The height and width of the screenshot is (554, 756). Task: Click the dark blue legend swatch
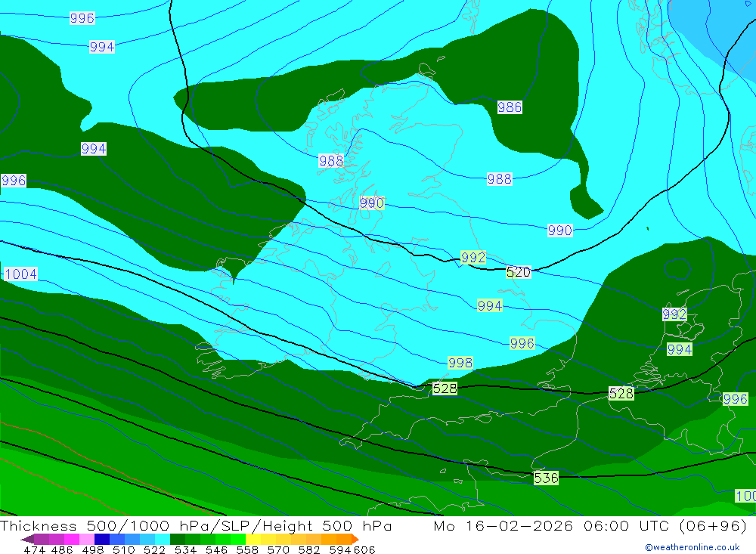[x=102, y=539]
